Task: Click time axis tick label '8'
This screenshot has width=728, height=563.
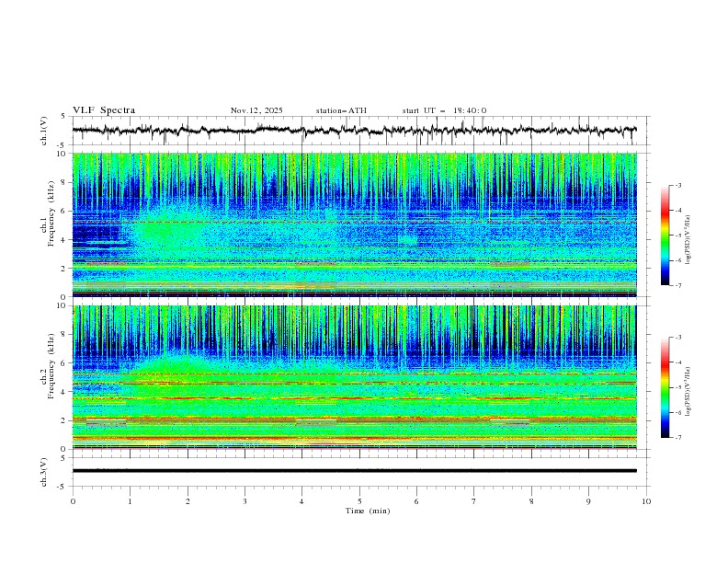Action: [x=531, y=501]
